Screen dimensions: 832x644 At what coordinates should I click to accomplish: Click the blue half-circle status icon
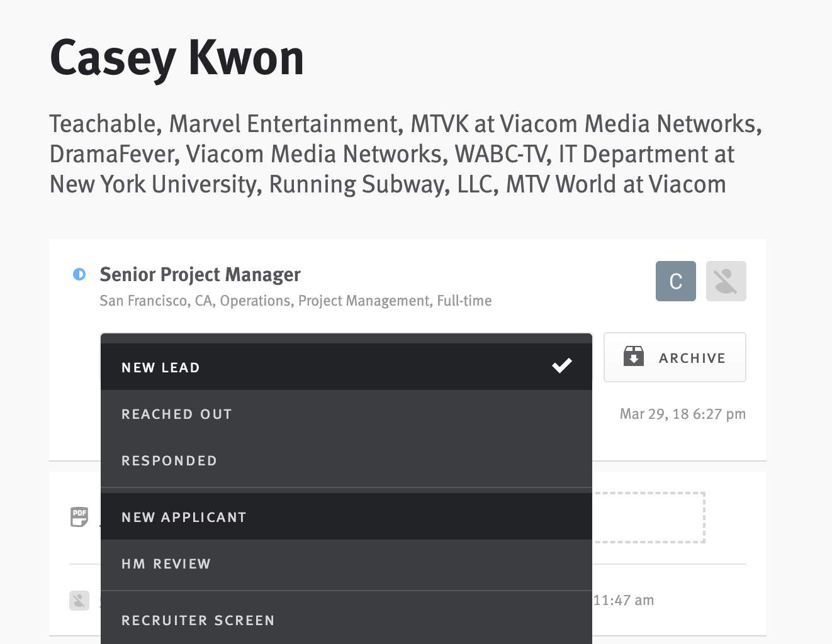click(x=79, y=274)
